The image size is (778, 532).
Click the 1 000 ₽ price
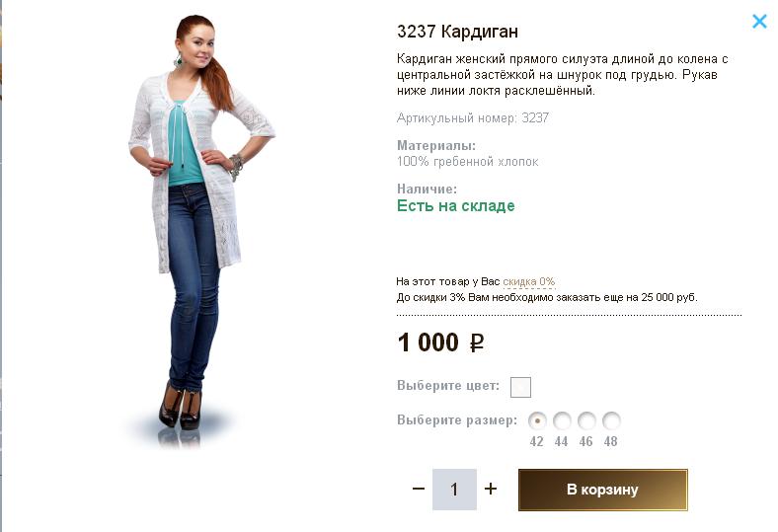pos(440,342)
